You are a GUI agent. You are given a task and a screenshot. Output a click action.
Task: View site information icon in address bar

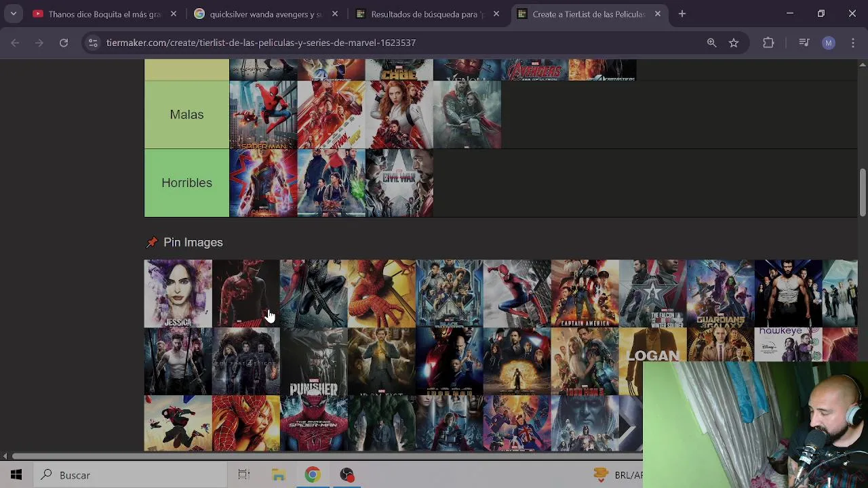coord(93,43)
